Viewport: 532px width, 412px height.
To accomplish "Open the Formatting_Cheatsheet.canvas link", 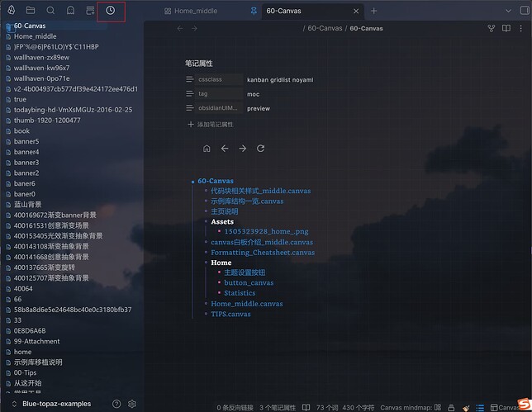I will [263, 253].
